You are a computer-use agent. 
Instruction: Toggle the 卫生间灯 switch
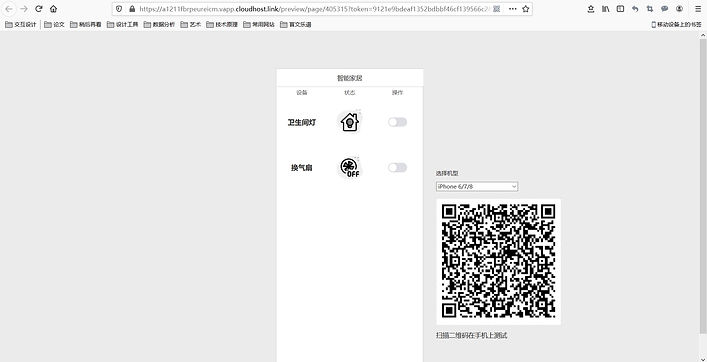[398, 122]
